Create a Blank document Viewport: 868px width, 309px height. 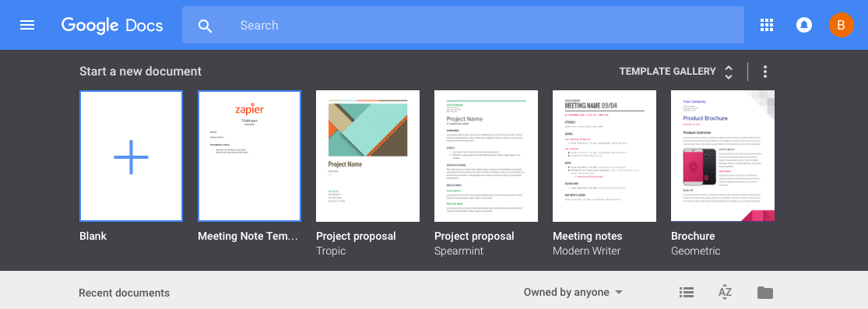[x=132, y=156]
